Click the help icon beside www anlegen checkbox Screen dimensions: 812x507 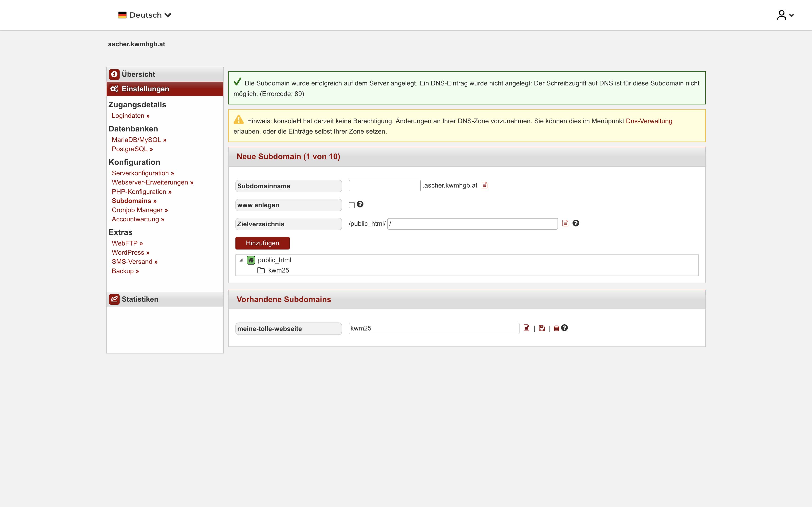pyautogui.click(x=360, y=204)
